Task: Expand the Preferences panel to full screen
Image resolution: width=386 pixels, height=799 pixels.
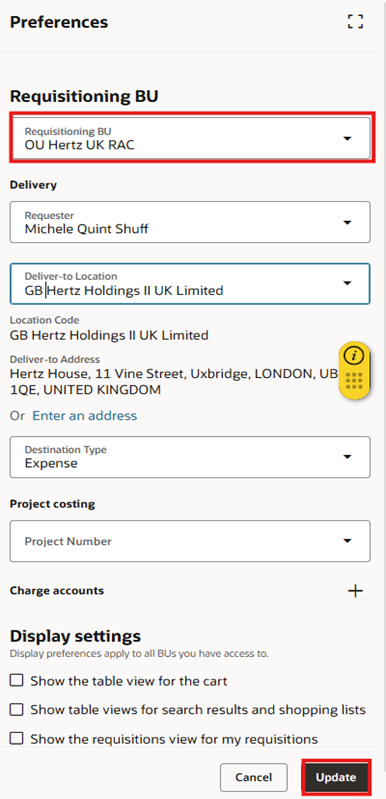Action: coord(355,22)
